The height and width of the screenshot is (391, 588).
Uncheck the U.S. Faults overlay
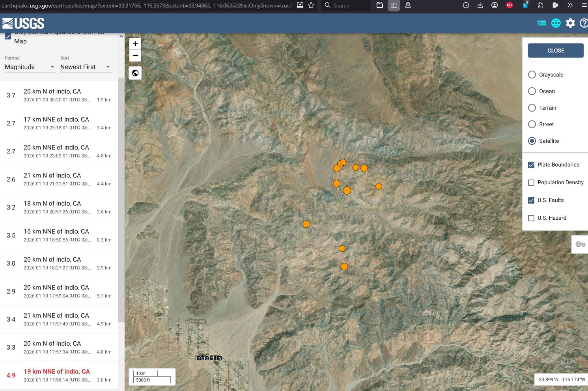point(531,200)
